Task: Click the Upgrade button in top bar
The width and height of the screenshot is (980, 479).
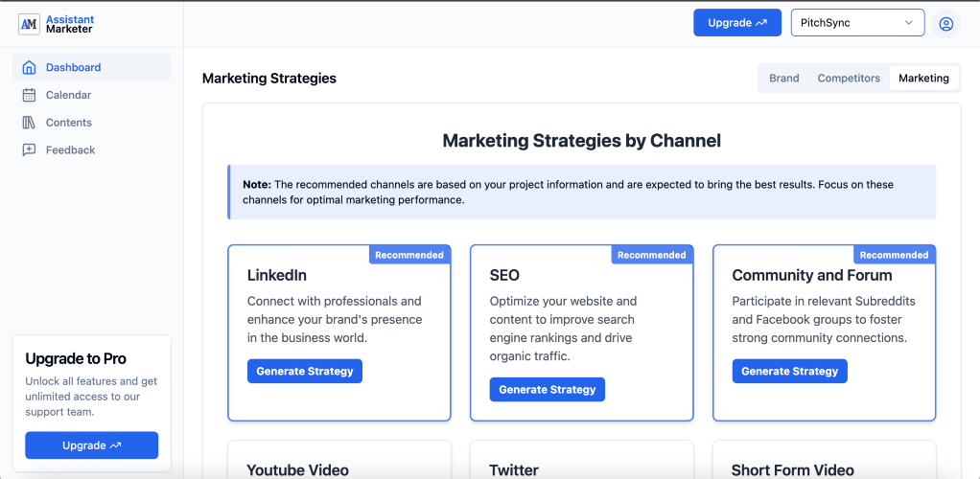Action: pyautogui.click(x=737, y=22)
